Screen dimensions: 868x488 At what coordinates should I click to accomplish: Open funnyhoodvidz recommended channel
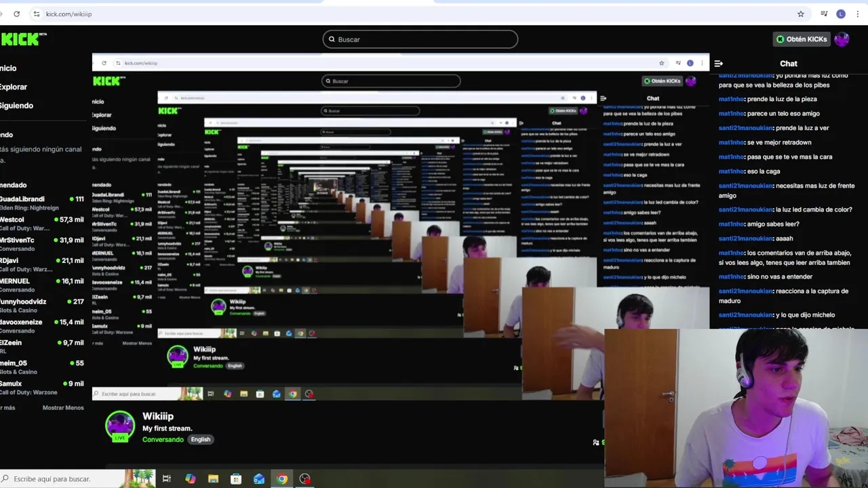42,306
